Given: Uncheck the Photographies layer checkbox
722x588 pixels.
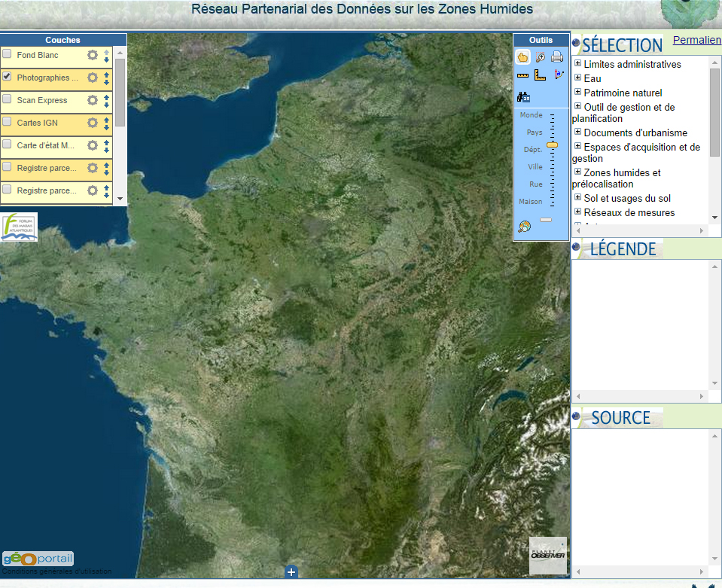Looking at the screenshot, I should [x=7, y=77].
